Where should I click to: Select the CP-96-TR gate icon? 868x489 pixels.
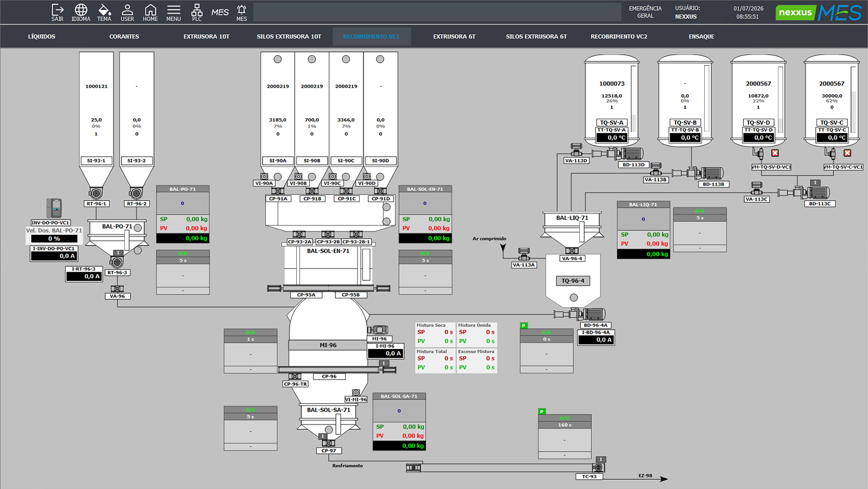[295, 376]
